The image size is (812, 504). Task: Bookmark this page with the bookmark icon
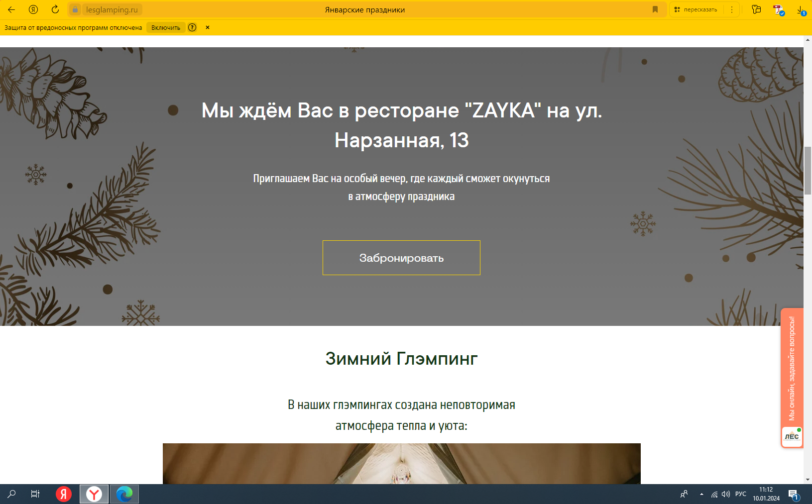pyautogui.click(x=655, y=9)
